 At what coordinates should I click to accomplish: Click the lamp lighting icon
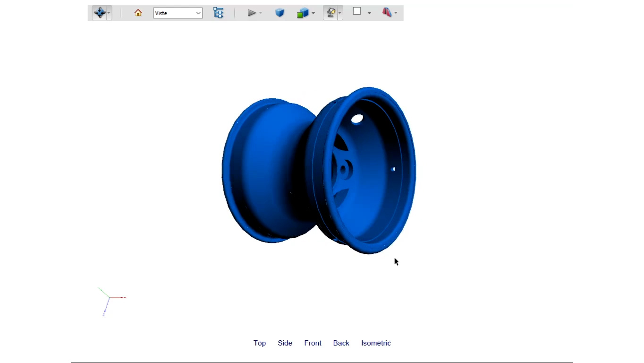click(331, 13)
